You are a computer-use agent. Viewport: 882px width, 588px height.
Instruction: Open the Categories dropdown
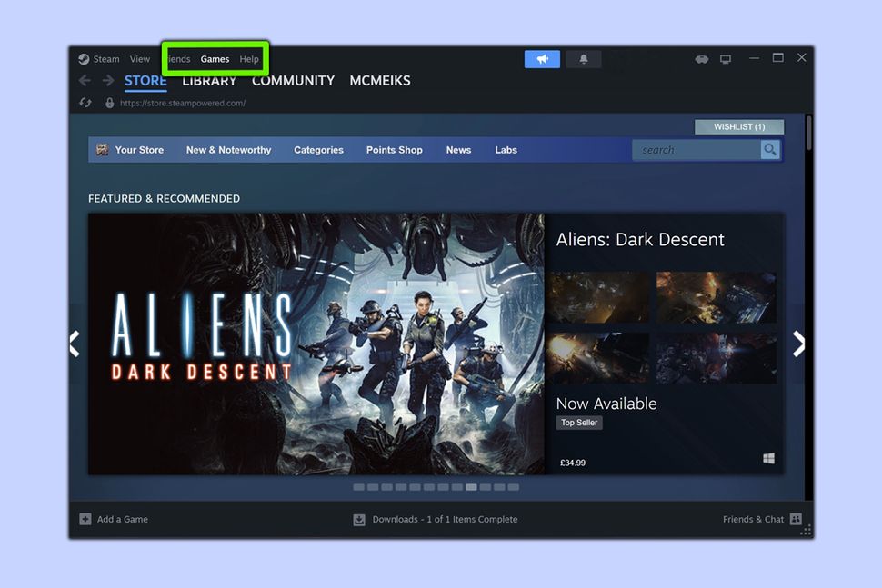318,149
